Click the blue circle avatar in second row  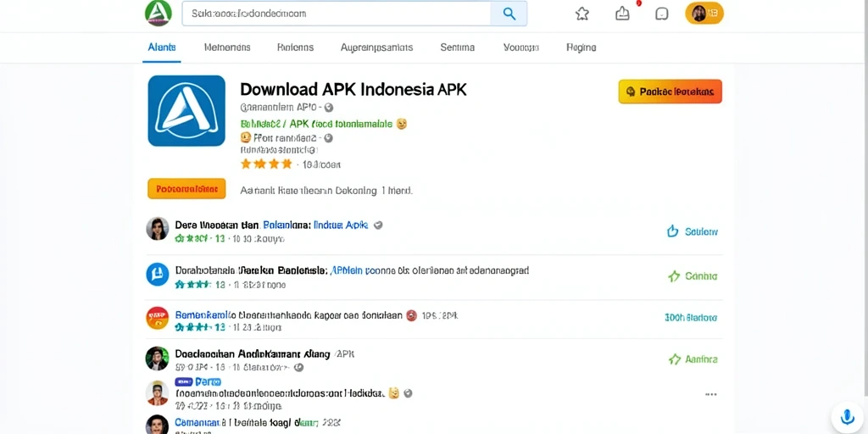point(157,274)
